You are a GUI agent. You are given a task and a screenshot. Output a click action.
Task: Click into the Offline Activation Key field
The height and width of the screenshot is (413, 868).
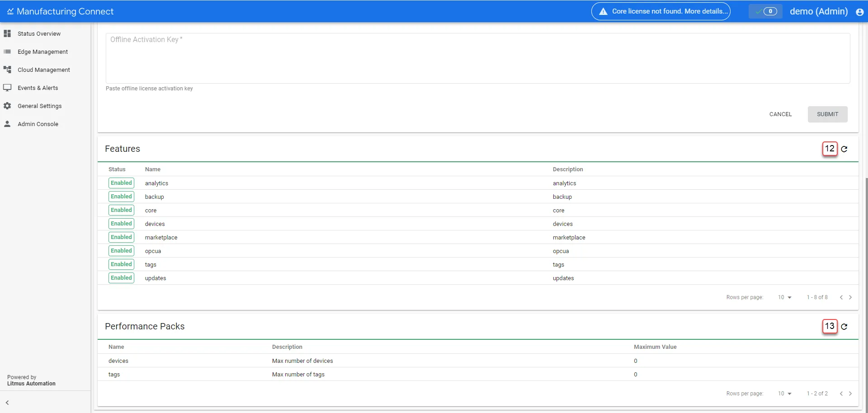coord(478,58)
